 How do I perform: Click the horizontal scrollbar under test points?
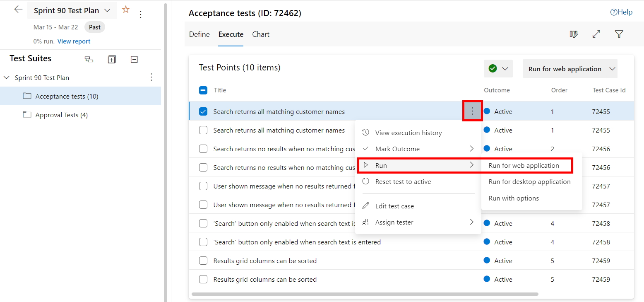point(365,294)
